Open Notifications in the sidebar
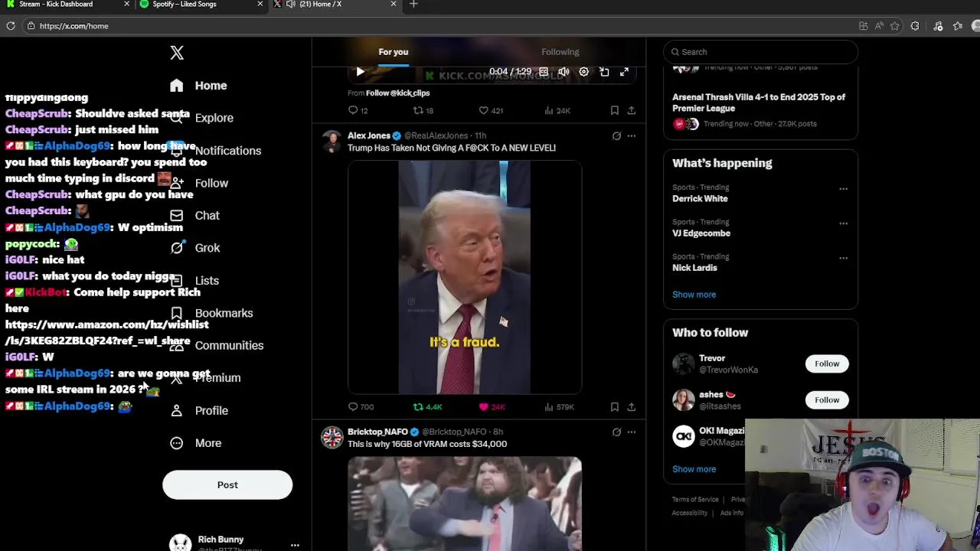Viewport: 980px width, 551px height. tap(227, 151)
